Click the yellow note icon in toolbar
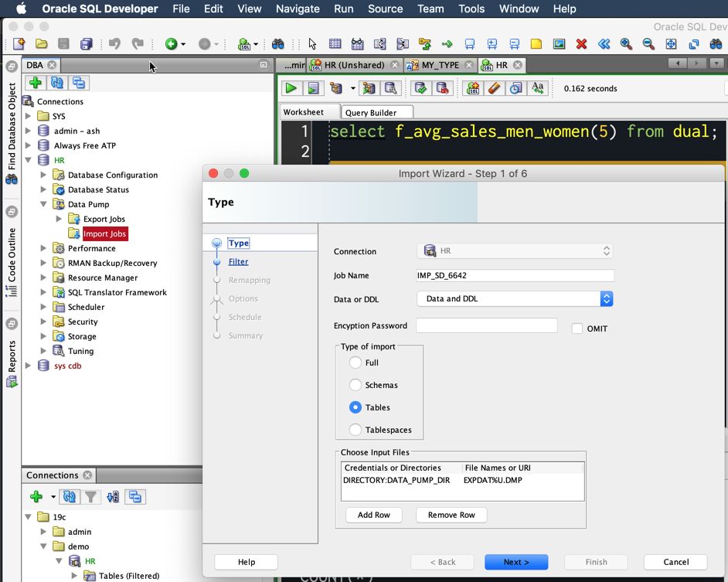The height and width of the screenshot is (582, 728). click(536, 43)
